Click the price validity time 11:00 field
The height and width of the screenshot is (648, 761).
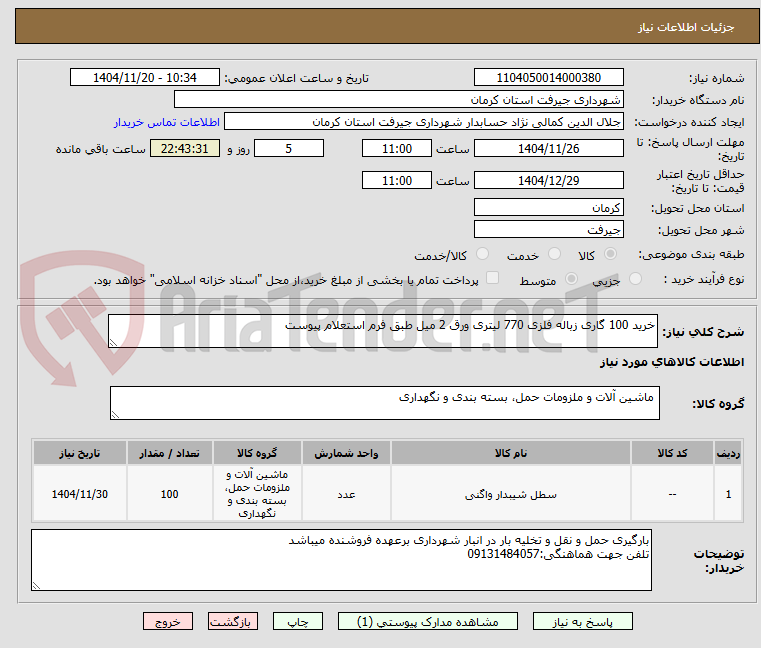click(x=397, y=181)
